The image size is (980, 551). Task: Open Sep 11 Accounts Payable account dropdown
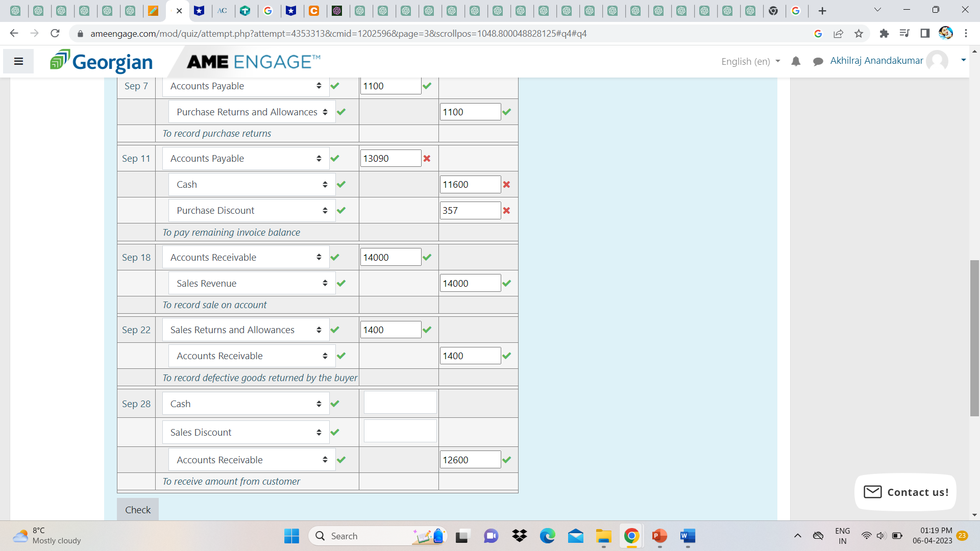(246, 159)
